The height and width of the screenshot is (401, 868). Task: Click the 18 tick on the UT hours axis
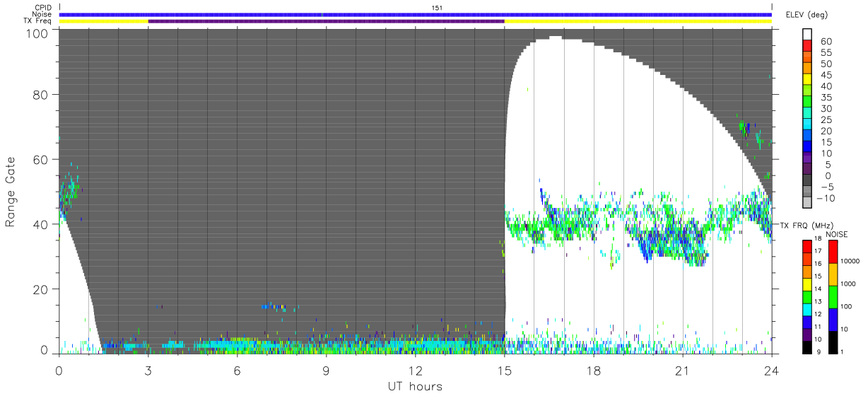[594, 370]
